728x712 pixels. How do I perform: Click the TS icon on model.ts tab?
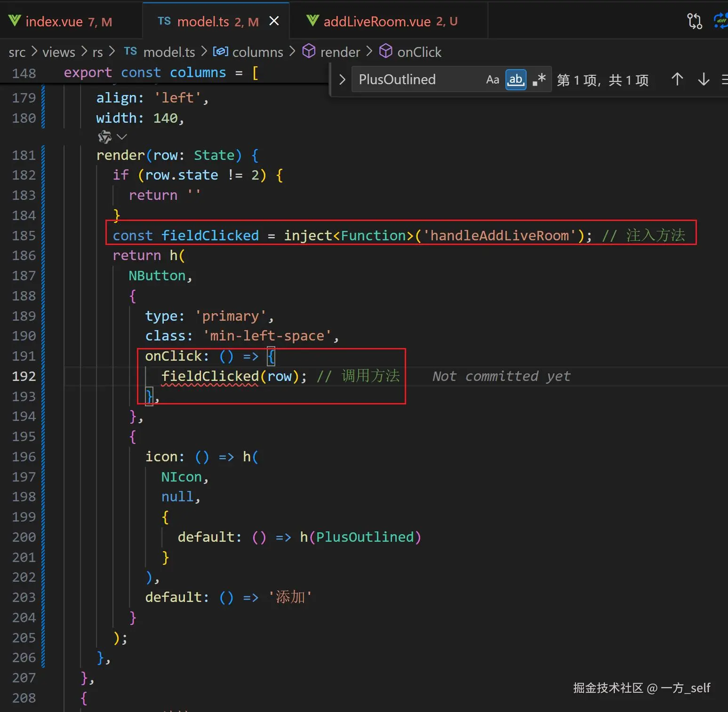click(x=164, y=21)
